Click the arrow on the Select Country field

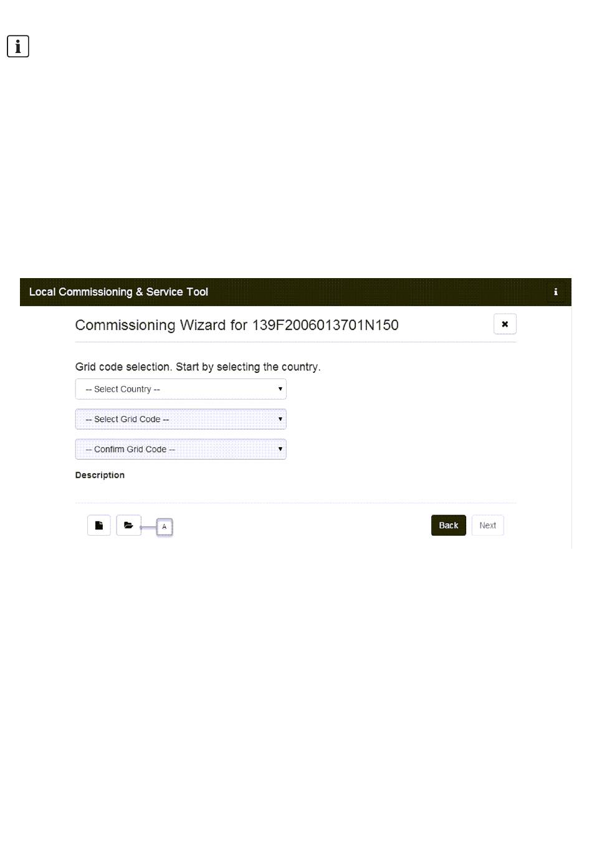pyautogui.click(x=280, y=389)
